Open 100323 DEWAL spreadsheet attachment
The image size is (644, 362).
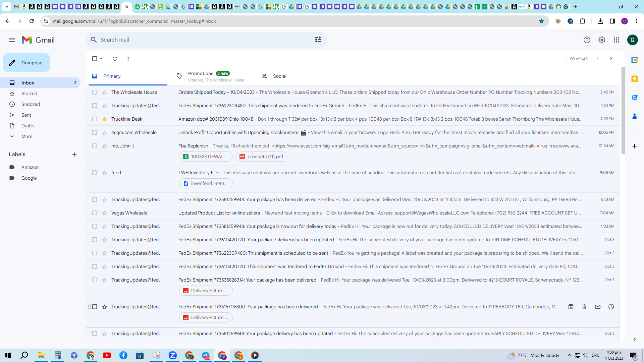pos(206,157)
